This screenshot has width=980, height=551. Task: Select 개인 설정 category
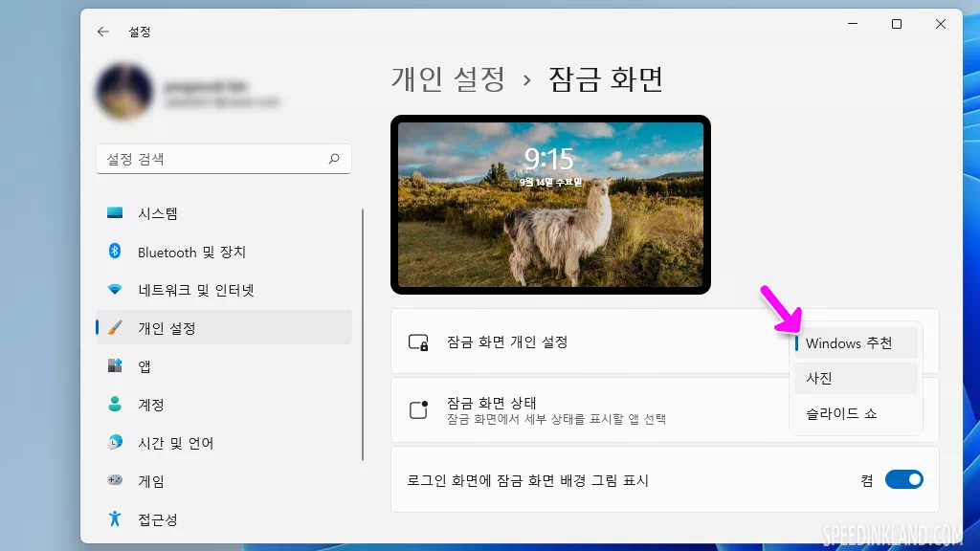coord(224,328)
